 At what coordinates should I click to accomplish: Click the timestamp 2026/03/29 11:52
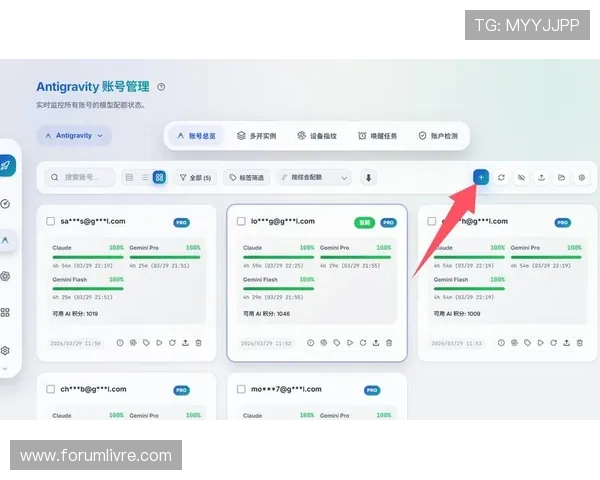pyautogui.click(x=266, y=343)
